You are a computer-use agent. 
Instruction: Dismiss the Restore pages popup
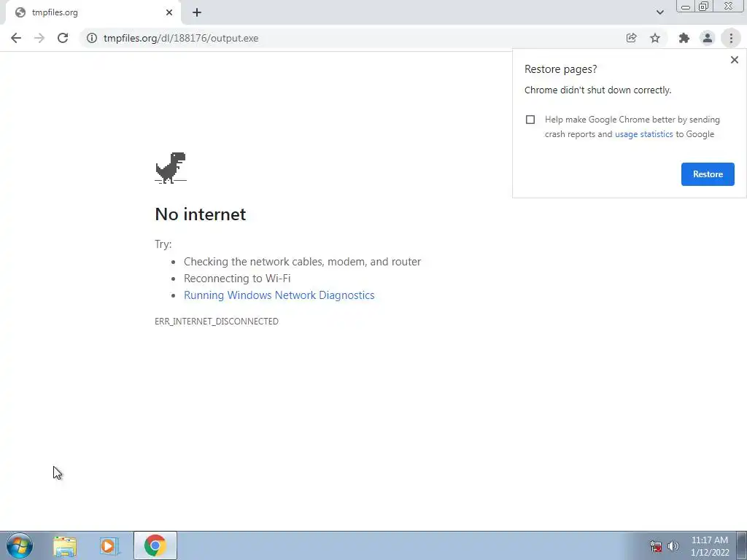tap(734, 60)
